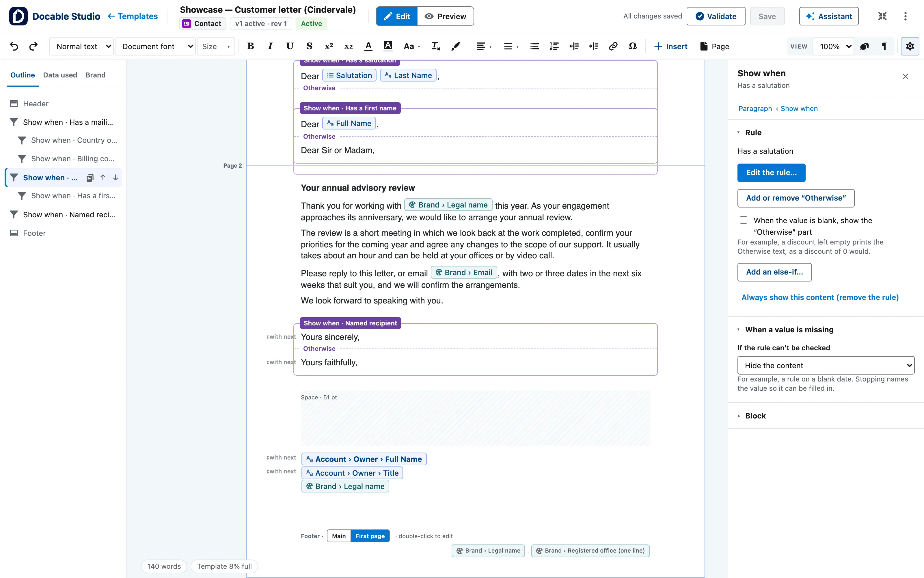Toggle paragraph marks display

pyautogui.click(x=884, y=46)
